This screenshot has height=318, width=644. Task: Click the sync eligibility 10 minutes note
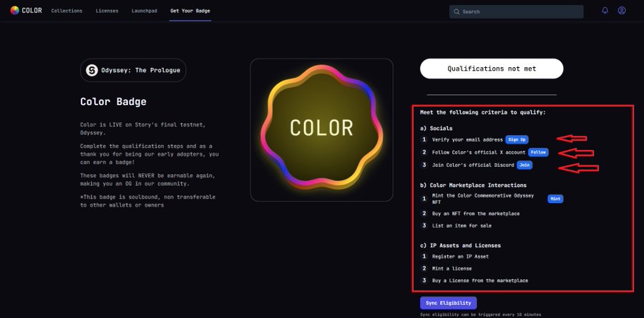[481, 314]
